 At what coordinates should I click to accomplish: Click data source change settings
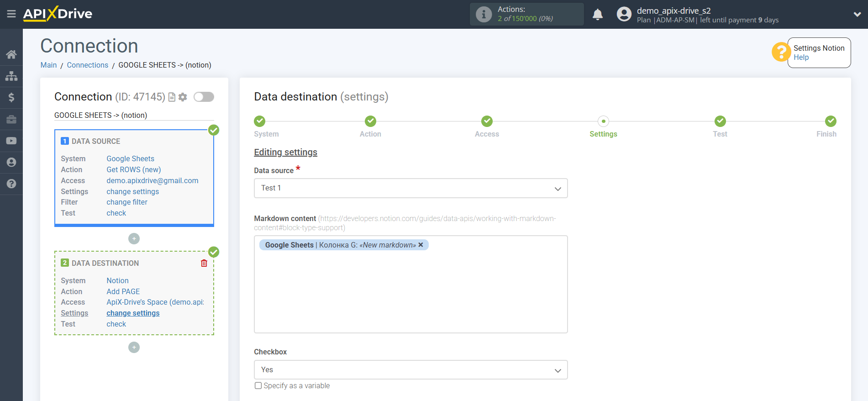coord(133,191)
